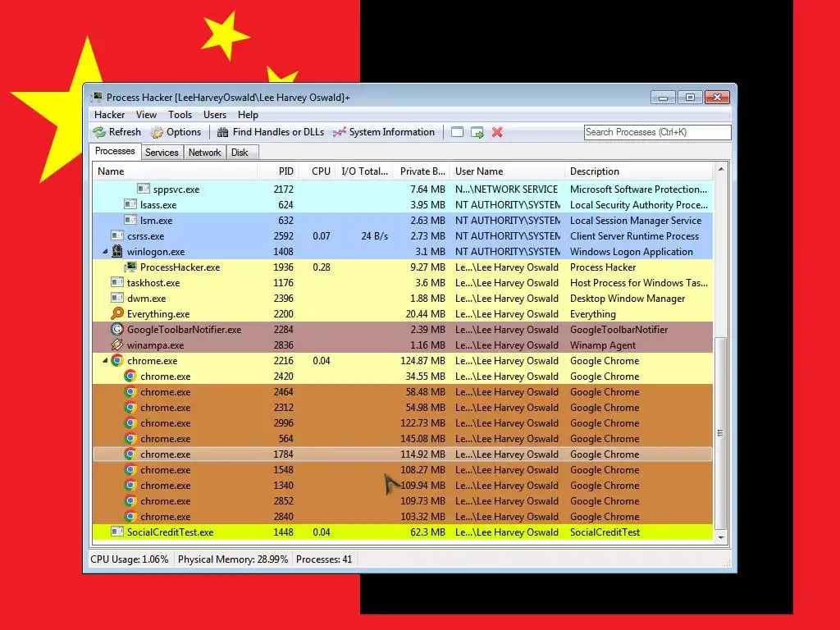This screenshot has width=840, height=630.
Task: Switch to the Services tab
Action: click(x=162, y=153)
